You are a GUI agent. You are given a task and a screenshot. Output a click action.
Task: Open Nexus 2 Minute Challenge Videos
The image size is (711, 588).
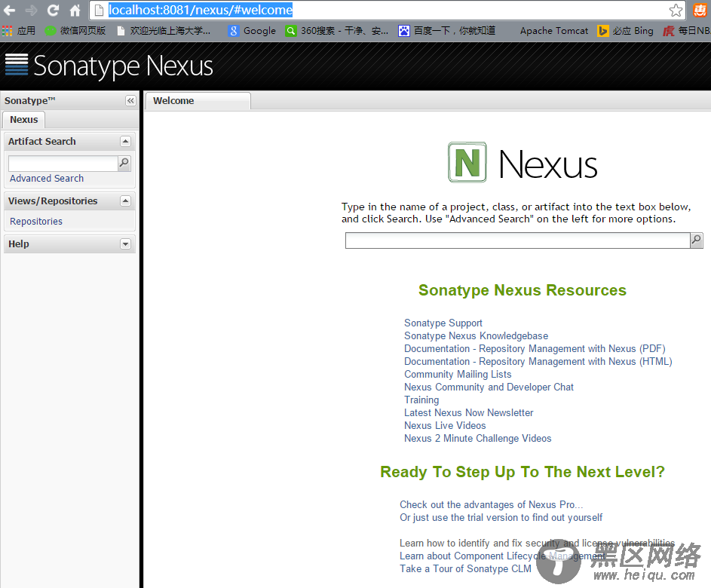pos(477,439)
